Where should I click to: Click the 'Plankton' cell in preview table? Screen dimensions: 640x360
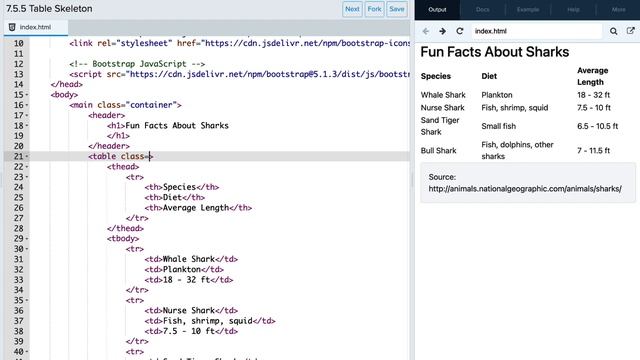point(497,95)
